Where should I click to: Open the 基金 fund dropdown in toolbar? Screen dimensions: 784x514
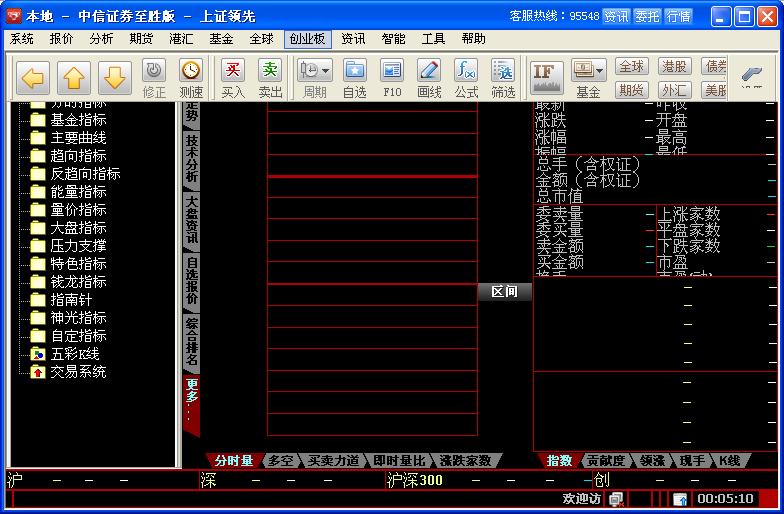tap(588, 78)
